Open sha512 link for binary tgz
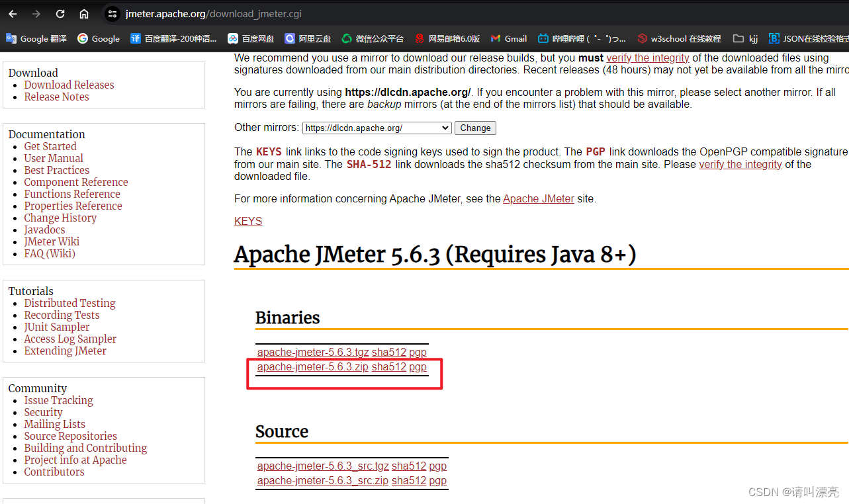This screenshot has width=849, height=504. tap(389, 353)
